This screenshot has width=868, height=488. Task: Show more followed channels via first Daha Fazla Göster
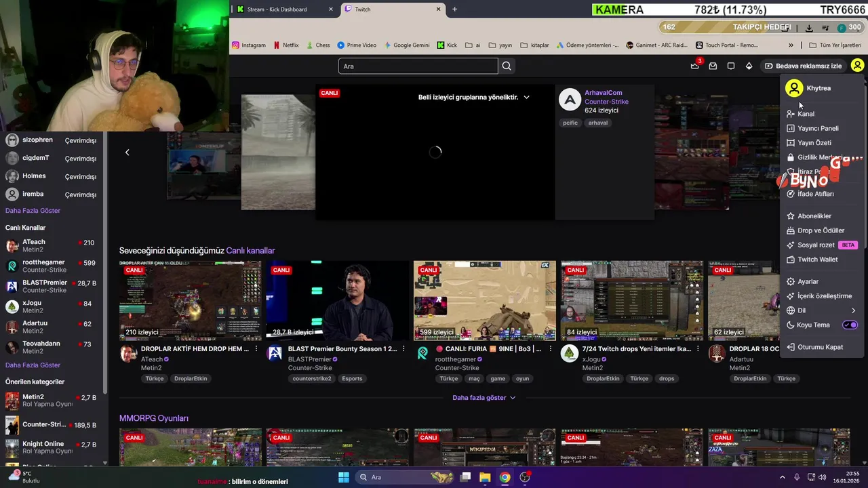(33, 211)
